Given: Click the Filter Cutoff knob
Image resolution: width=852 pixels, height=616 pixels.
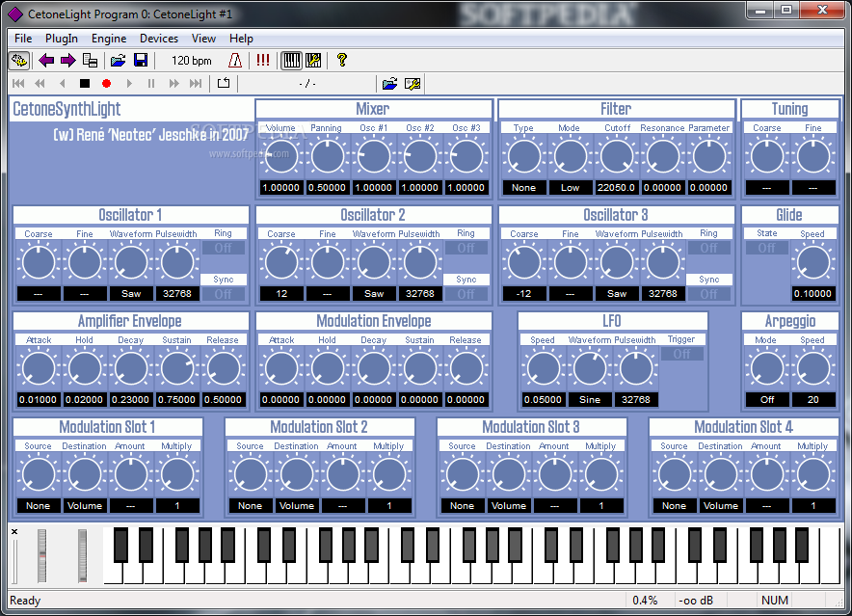Looking at the screenshot, I should click(x=617, y=156).
